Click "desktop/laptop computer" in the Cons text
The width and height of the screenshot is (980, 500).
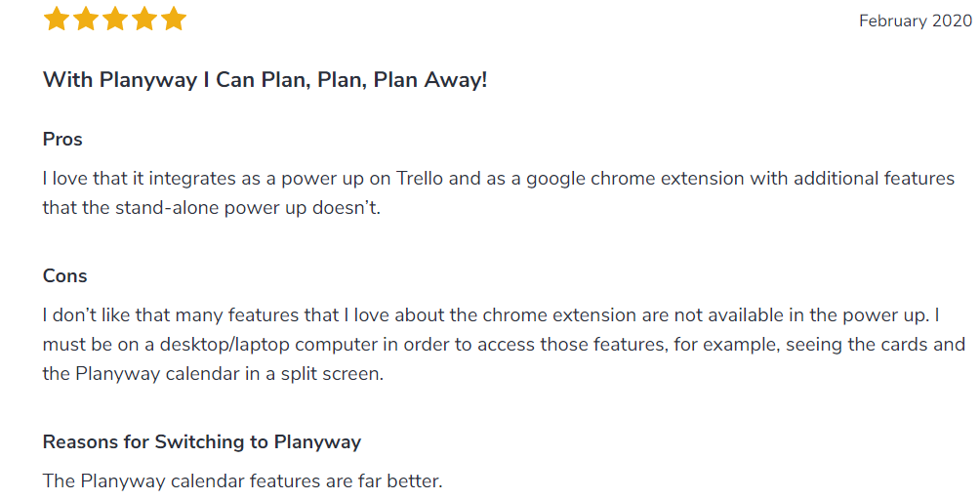click(240, 345)
